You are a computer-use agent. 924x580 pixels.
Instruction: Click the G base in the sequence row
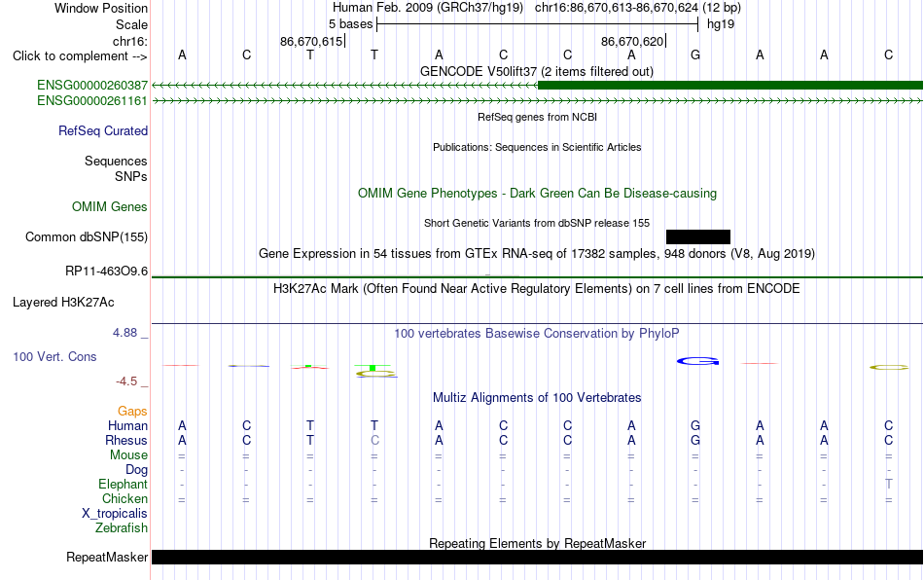click(x=695, y=54)
